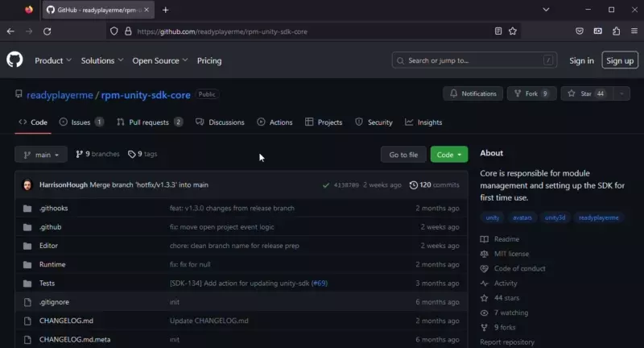
Task: Switch to the Actions tab
Action: pyautogui.click(x=275, y=122)
